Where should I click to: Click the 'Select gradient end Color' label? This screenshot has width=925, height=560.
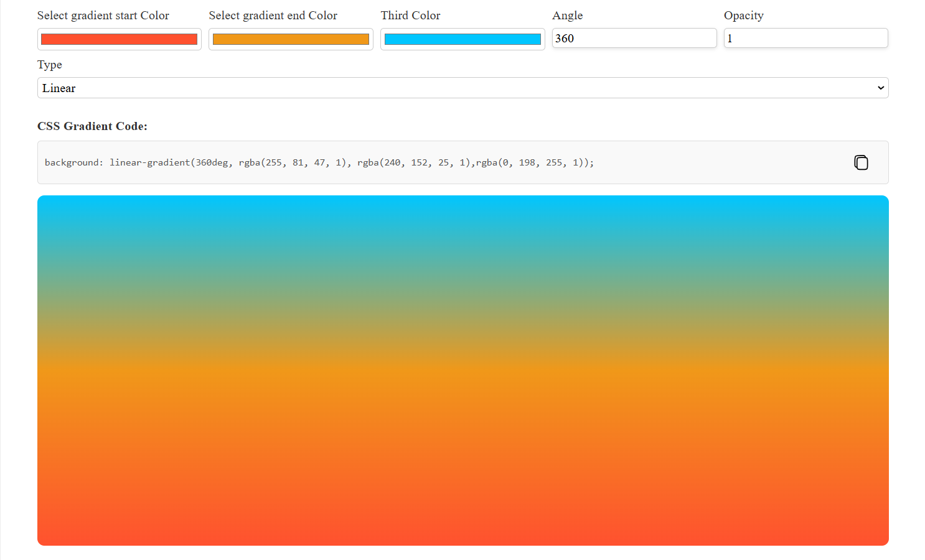pyautogui.click(x=273, y=16)
